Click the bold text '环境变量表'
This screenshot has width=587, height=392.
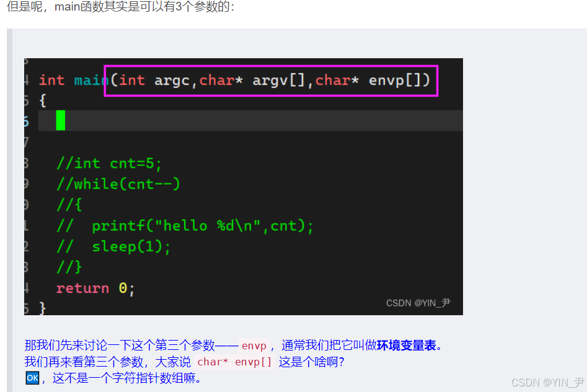406,345
